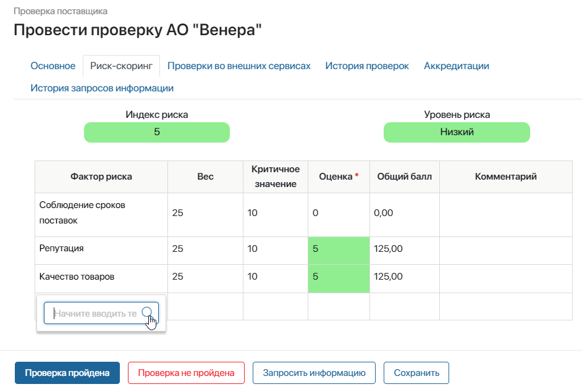
Task: Click the Общий балл column header
Action: [x=404, y=177]
